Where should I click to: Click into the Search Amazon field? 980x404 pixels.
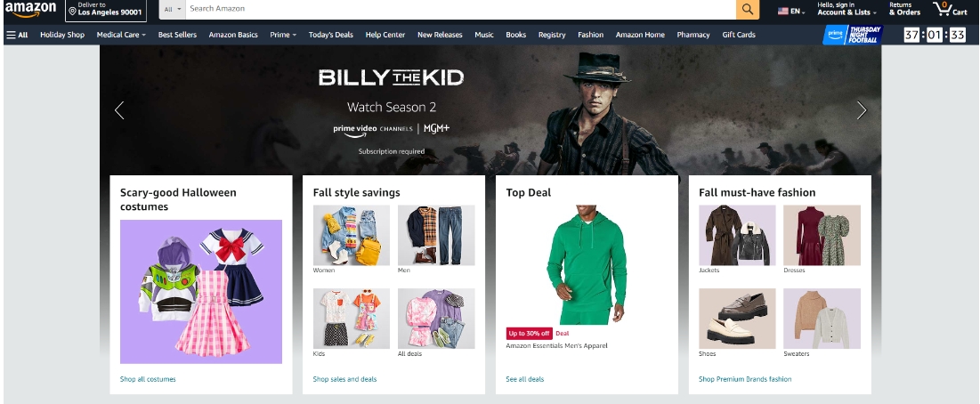461,10
